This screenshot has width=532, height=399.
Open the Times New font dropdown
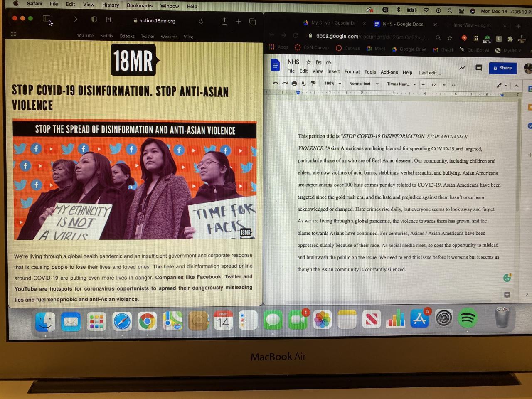pyautogui.click(x=401, y=84)
